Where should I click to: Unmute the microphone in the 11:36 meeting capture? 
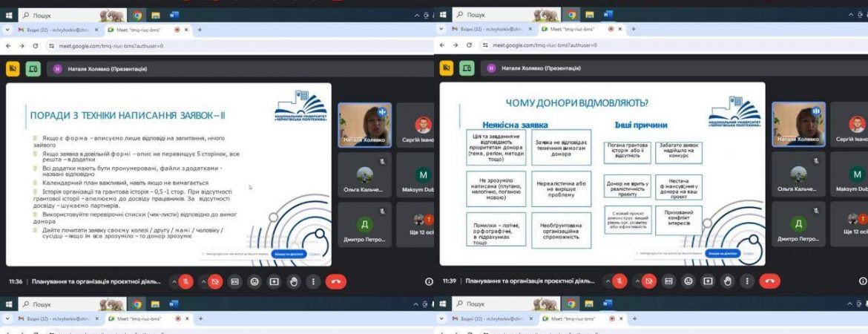pyautogui.click(x=186, y=281)
